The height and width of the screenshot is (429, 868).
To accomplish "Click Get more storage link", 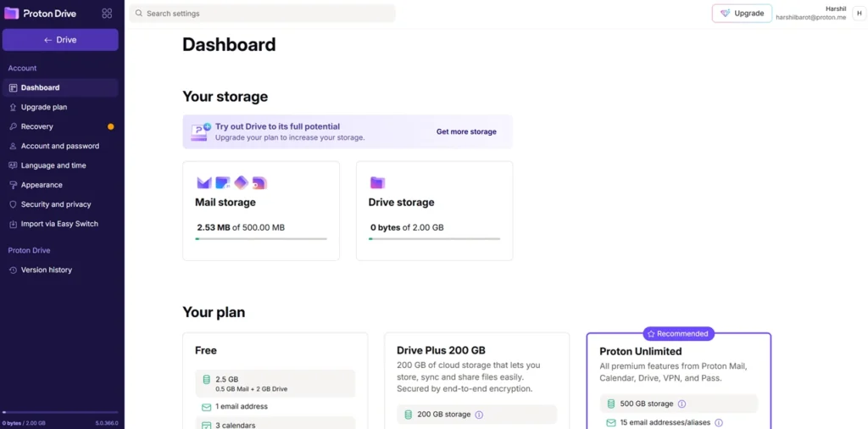I will point(466,131).
